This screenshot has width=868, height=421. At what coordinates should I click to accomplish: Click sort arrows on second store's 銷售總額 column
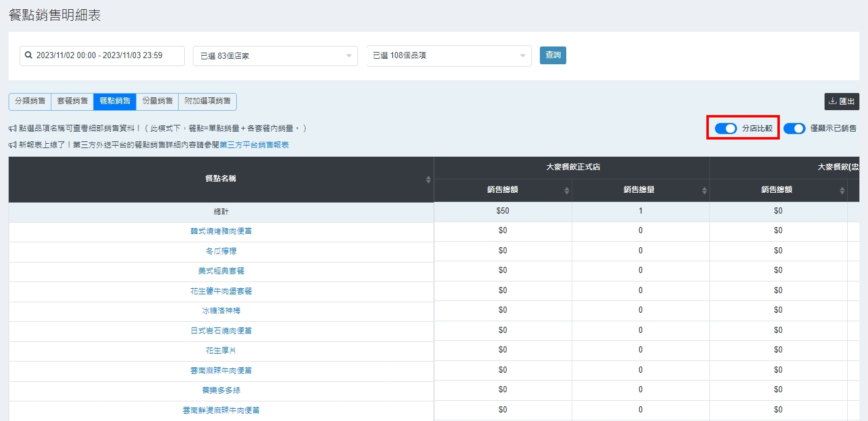click(842, 190)
